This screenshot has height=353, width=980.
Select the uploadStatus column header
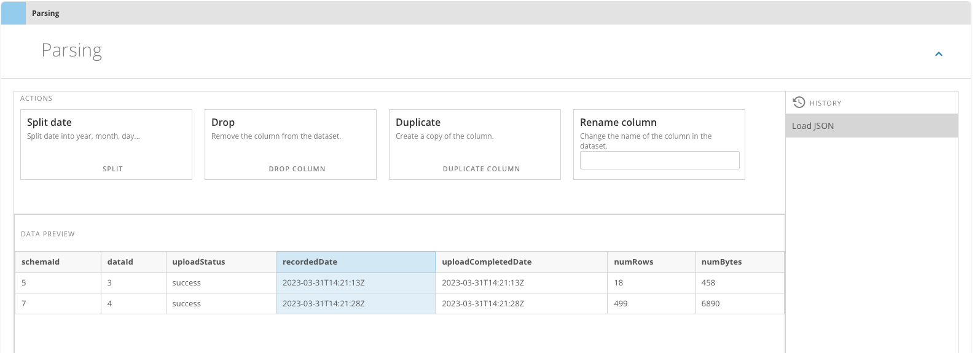[x=221, y=262]
